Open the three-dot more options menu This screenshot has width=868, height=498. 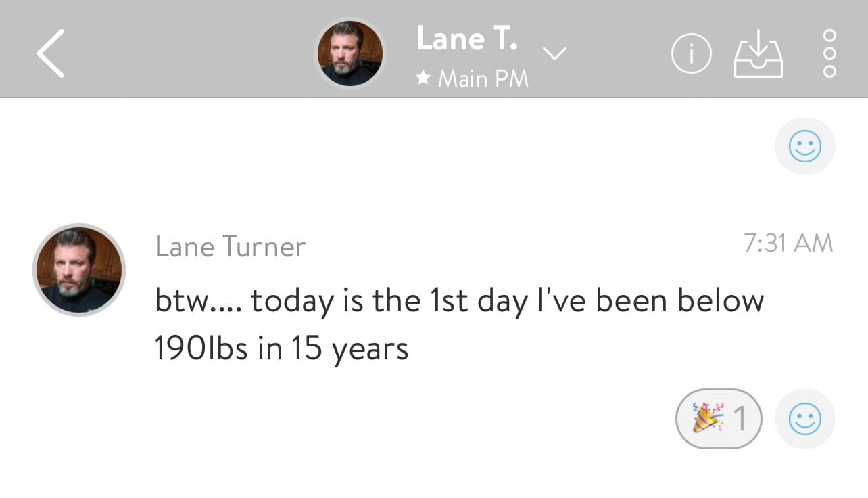point(830,53)
